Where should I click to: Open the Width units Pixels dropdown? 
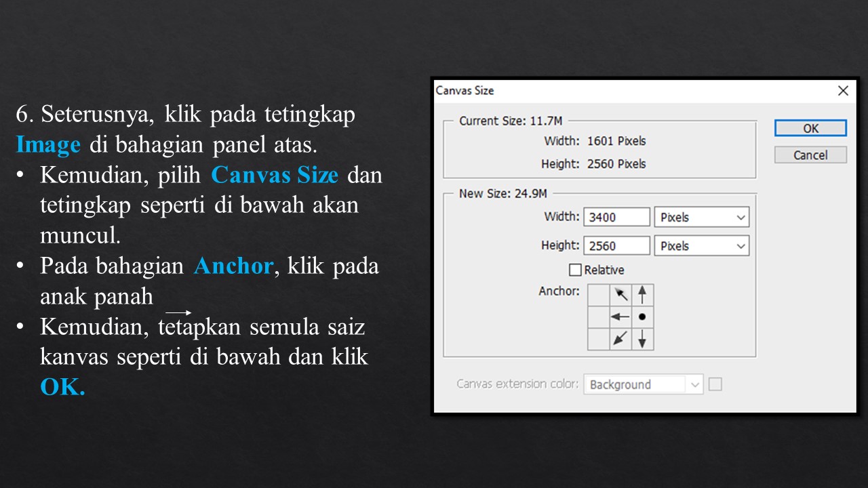(701, 216)
